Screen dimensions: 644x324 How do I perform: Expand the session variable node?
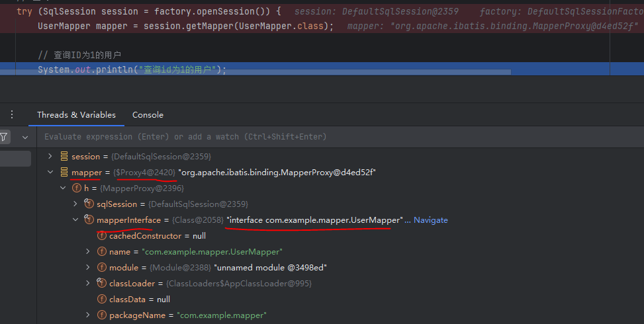coord(50,156)
